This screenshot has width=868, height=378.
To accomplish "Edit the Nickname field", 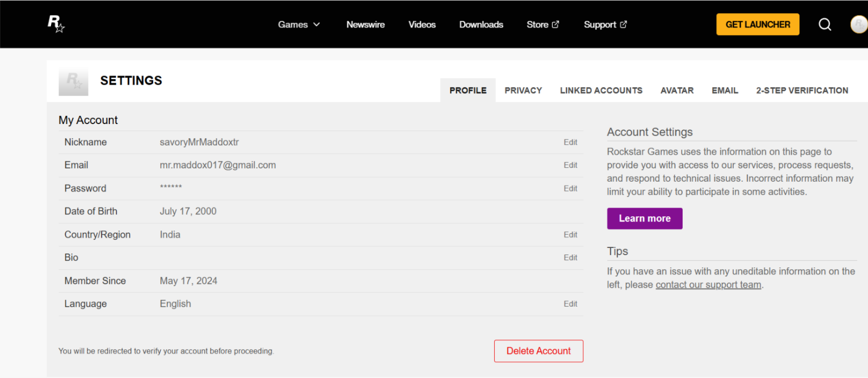I will pos(570,142).
